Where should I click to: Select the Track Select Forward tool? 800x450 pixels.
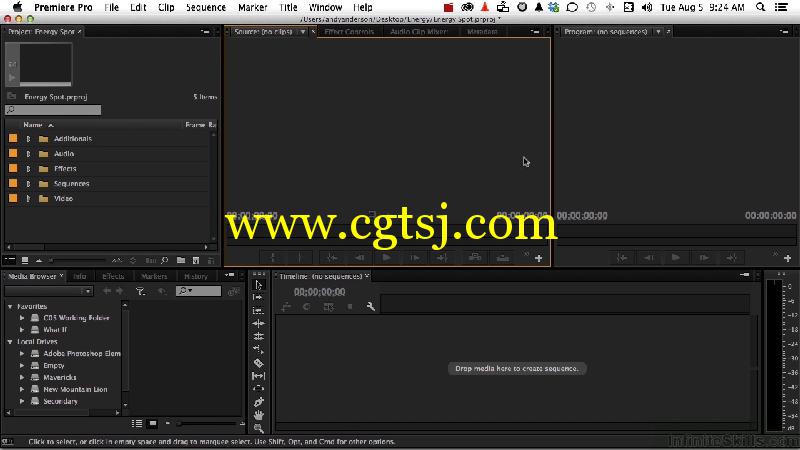coord(259,297)
